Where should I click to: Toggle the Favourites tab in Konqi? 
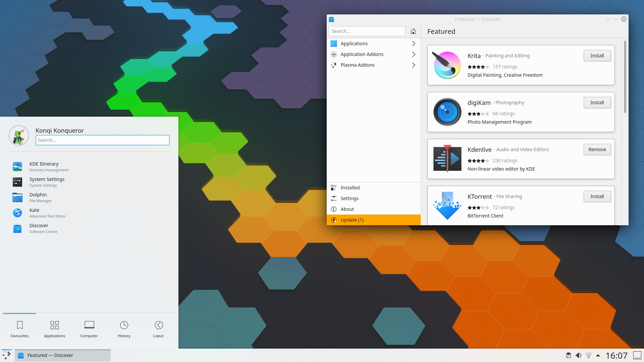(19, 328)
